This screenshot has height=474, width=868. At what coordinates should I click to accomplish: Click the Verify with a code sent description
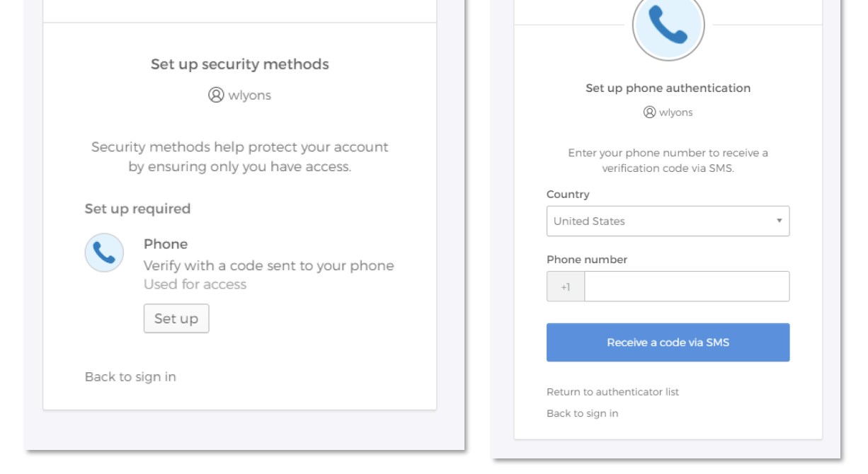tap(269, 266)
